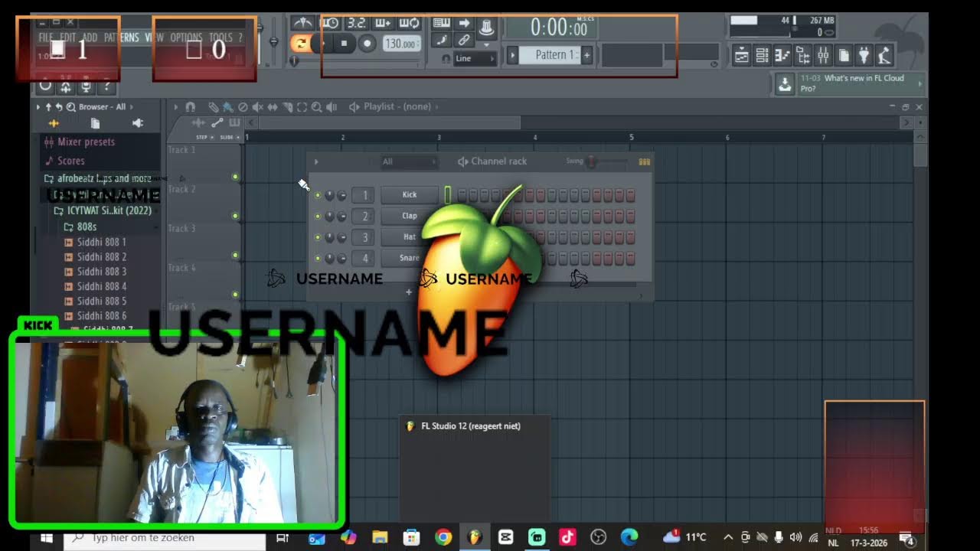The width and height of the screenshot is (980, 551).
Task: Click the project info page icon
Action: pos(844,55)
